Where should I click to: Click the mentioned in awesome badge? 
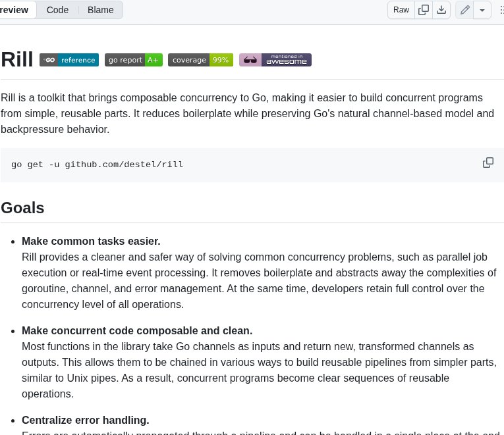(x=275, y=60)
